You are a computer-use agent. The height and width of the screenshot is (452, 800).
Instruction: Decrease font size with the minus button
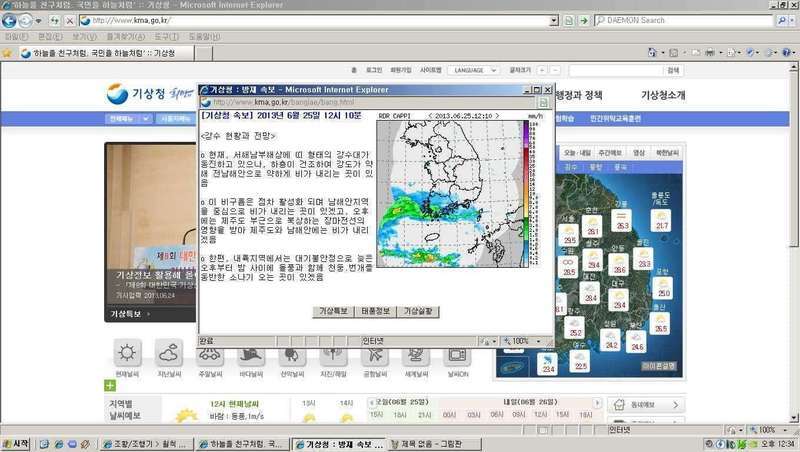(555, 70)
